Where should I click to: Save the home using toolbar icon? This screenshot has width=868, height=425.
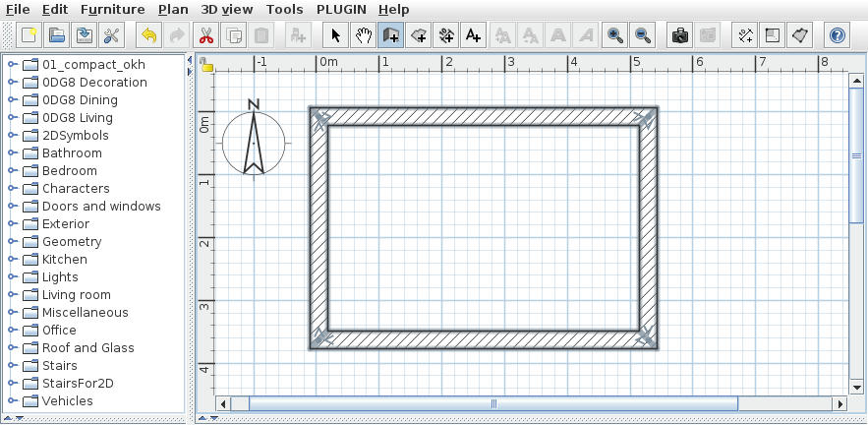[85, 36]
